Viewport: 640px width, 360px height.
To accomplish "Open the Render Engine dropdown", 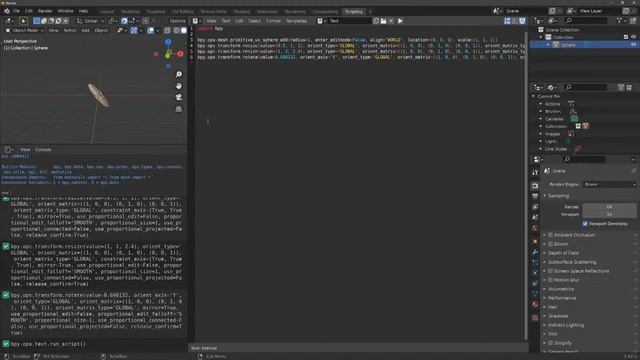I will coord(610,184).
